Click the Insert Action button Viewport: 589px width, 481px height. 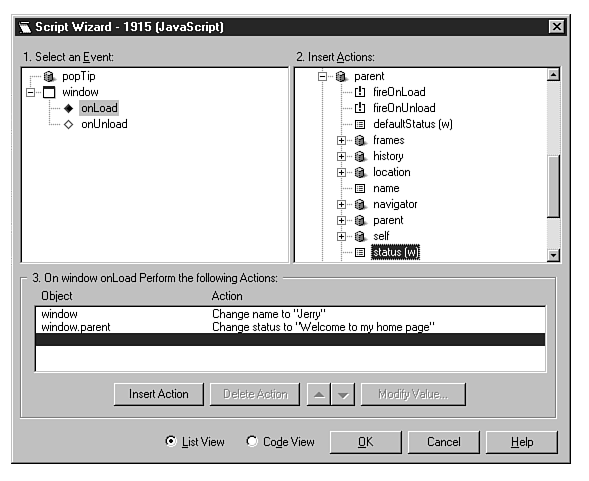159,394
